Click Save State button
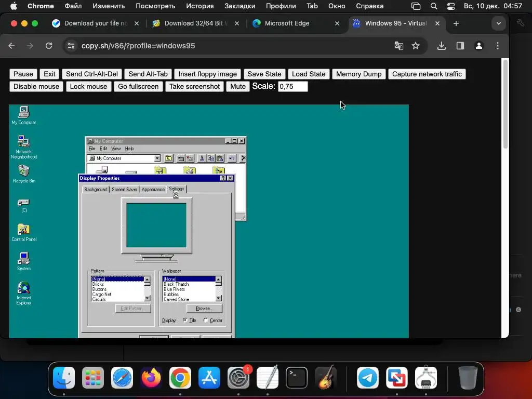The height and width of the screenshot is (399, 532). pyautogui.click(x=264, y=74)
